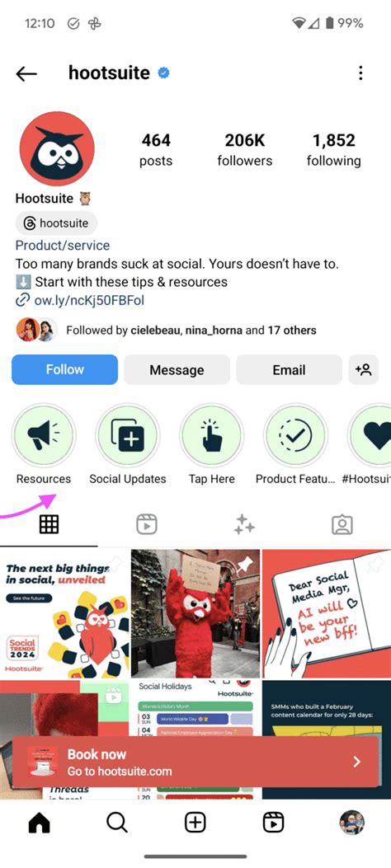The height and width of the screenshot is (868, 391).
Task: Open the Resources story highlight
Action: [x=44, y=436]
